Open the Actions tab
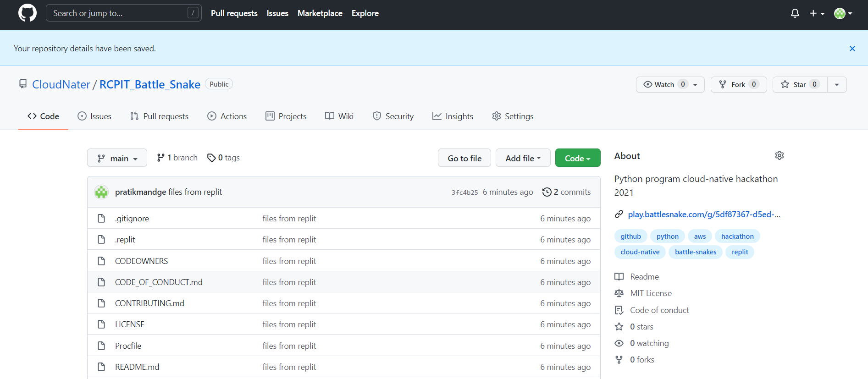The height and width of the screenshot is (379, 868). click(x=227, y=116)
